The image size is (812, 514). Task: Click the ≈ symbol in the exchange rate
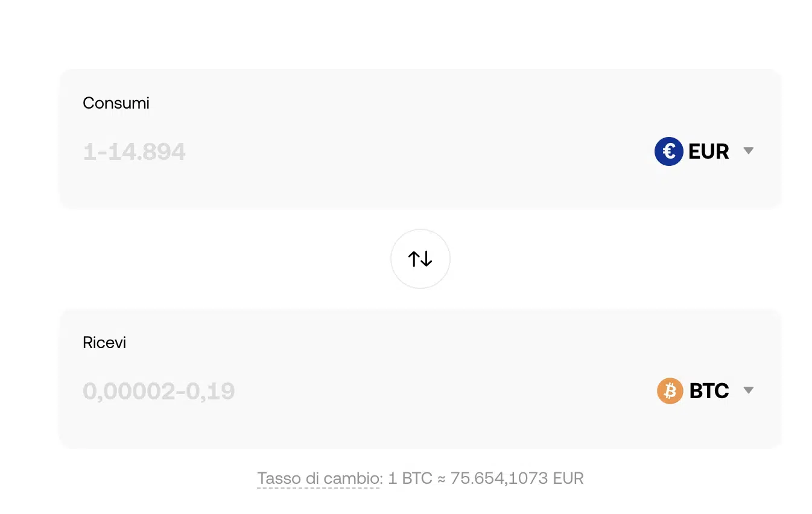pyautogui.click(x=442, y=479)
